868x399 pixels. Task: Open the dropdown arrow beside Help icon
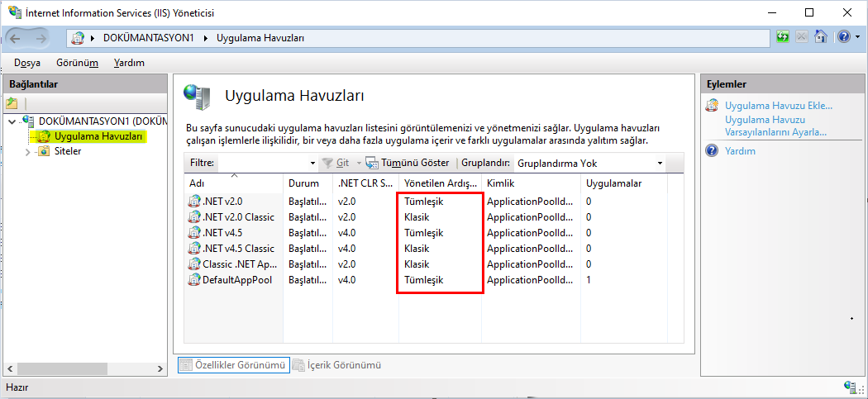point(857,37)
